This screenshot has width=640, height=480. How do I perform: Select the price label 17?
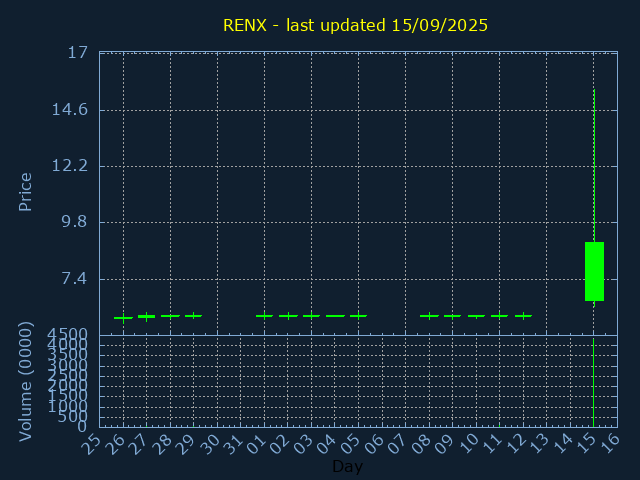[x=78, y=53]
